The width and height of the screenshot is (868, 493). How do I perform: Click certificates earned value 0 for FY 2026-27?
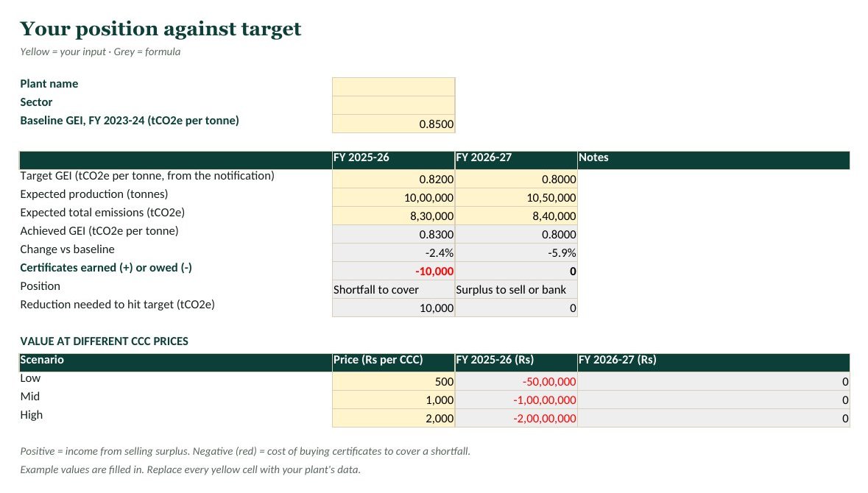[516, 271]
